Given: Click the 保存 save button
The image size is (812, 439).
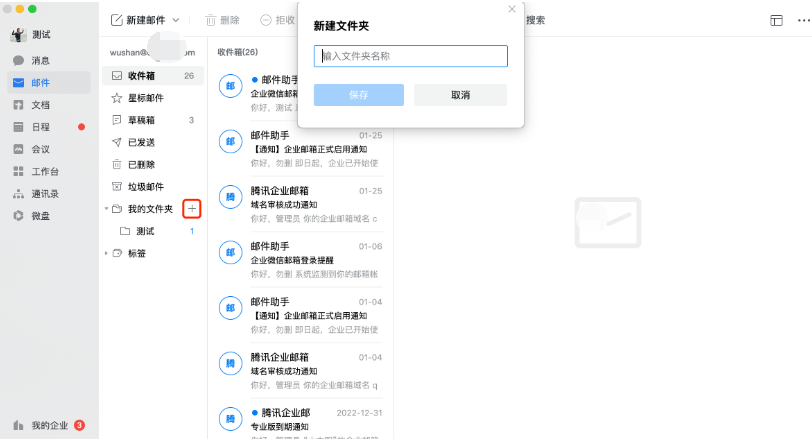Looking at the screenshot, I should tap(359, 95).
